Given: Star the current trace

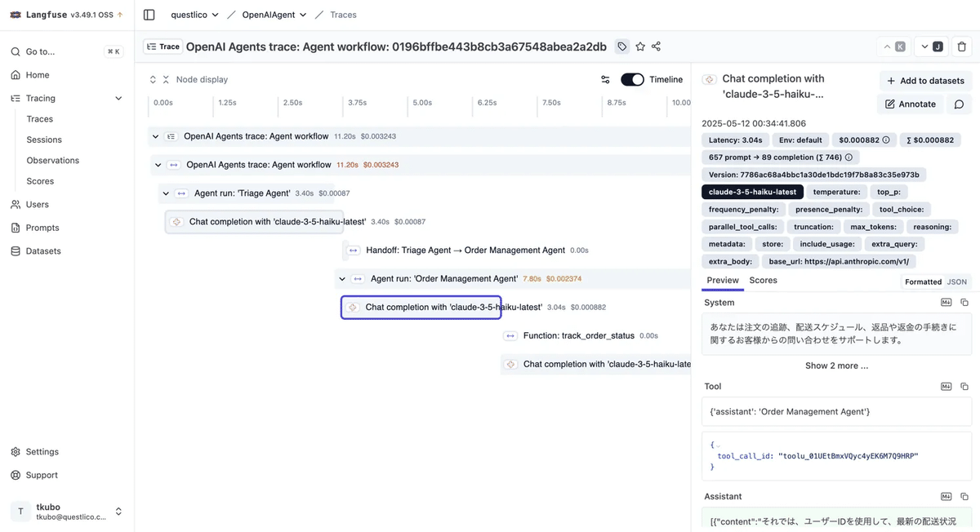Looking at the screenshot, I should tap(640, 46).
